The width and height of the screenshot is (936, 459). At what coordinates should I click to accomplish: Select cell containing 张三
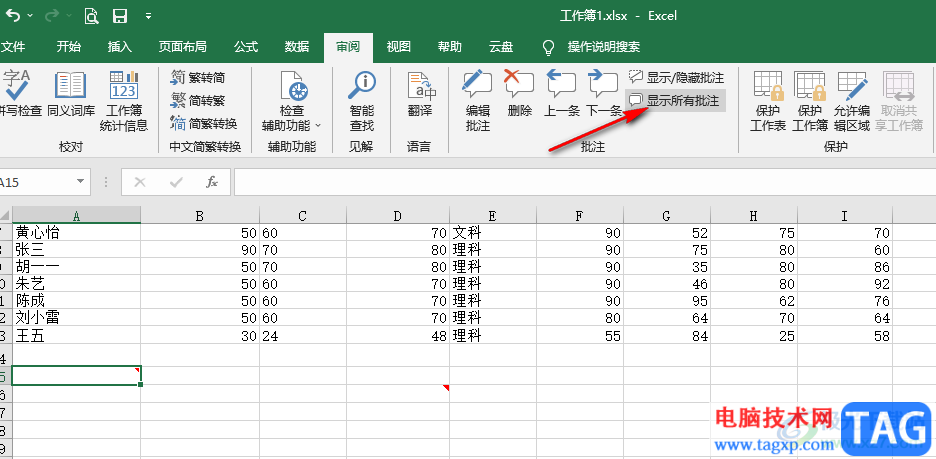click(76, 249)
